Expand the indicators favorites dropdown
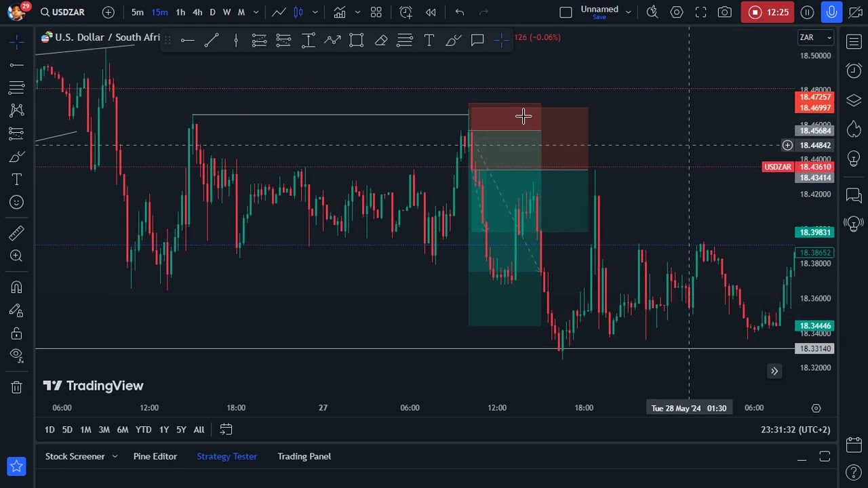The height and width of the screenshot is (488, 868). (x=357, y=12)
